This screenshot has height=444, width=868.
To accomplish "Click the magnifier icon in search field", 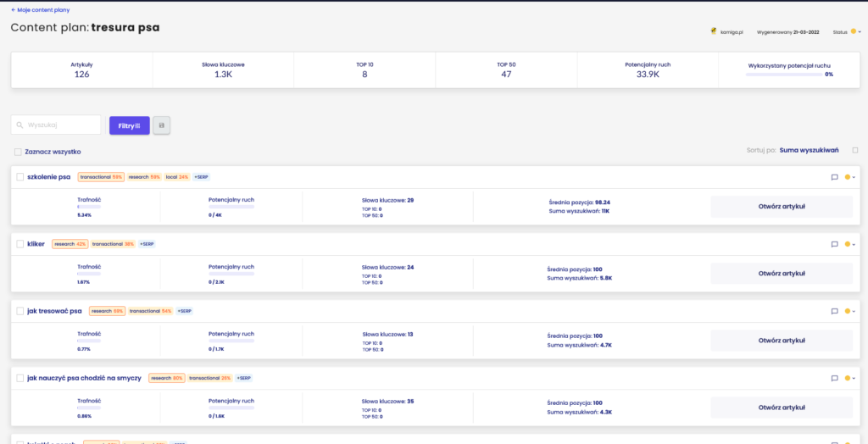I will [20, 125].
